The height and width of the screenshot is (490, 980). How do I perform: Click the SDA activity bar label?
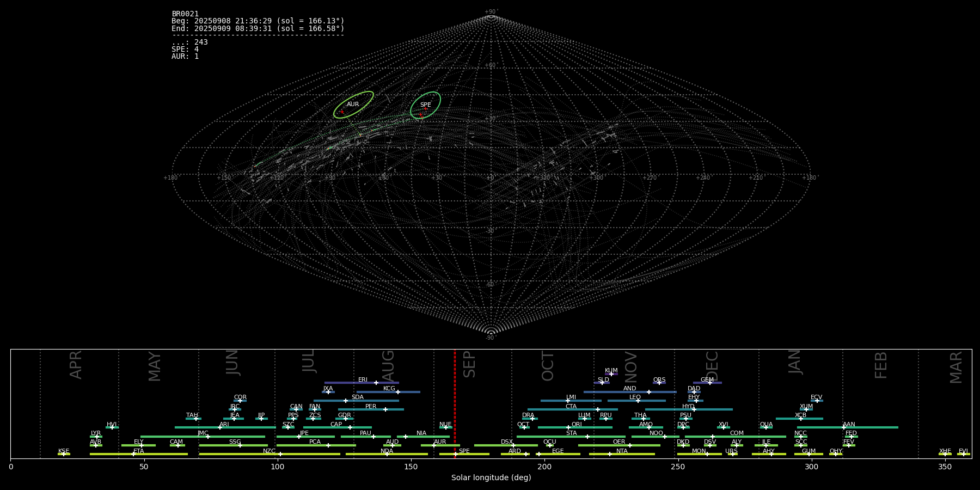358,397
